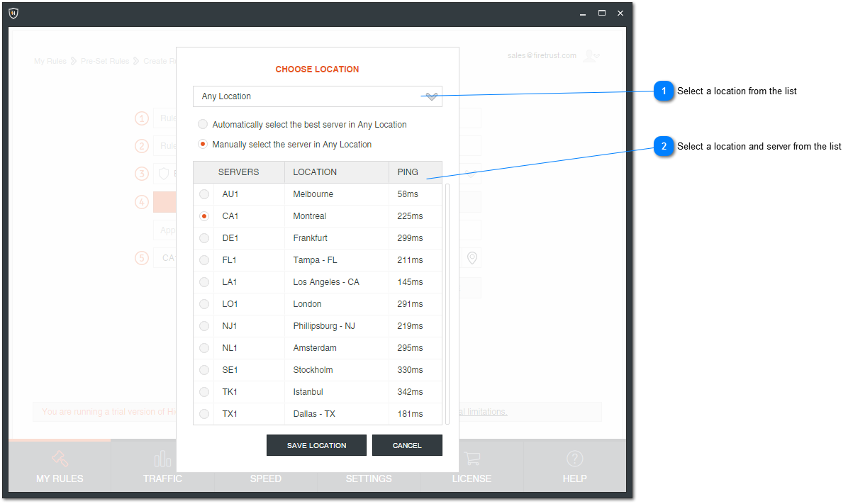Switch to the Speed tab
The image size is (853, 504).
tap(266, 478)
